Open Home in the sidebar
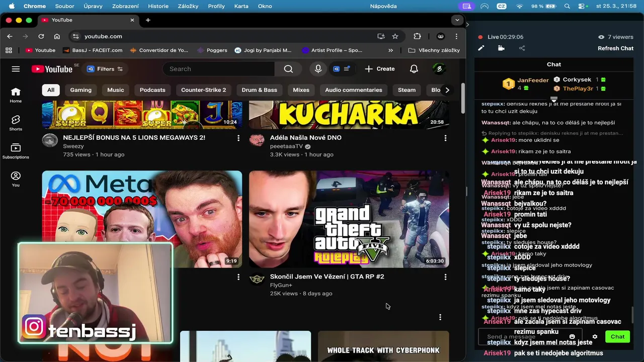 pos(16,95)
